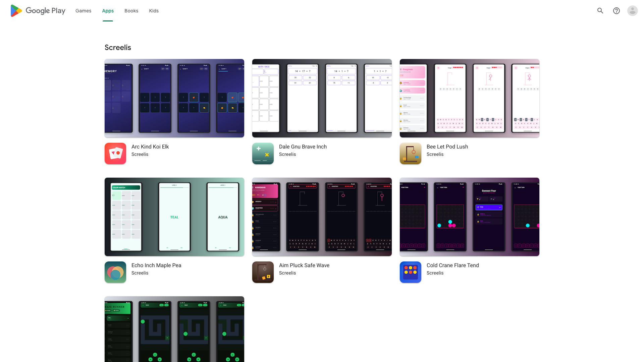Click Screelis under Arc Kind Koi Elk
The height and width of the screenshot is (362, 644).
pyautogui.click(x=140, y=154)
